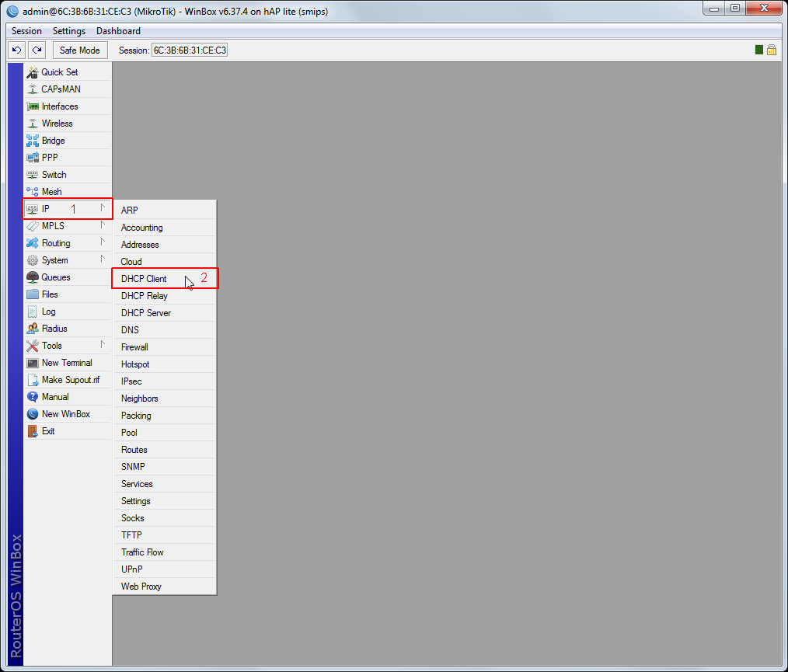Screen dimensions: 788x672
Task: Open the Queues sidebar icon
Action: click(x=33, y=277)
